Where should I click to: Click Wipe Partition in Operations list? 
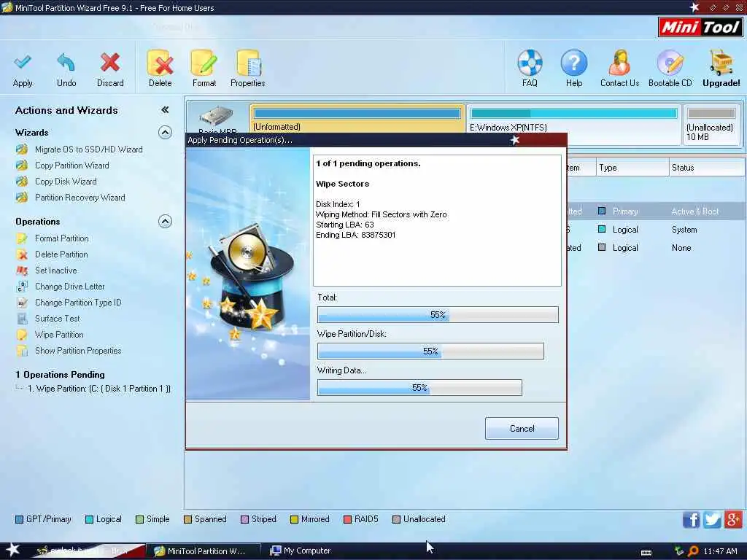[59, 335]
